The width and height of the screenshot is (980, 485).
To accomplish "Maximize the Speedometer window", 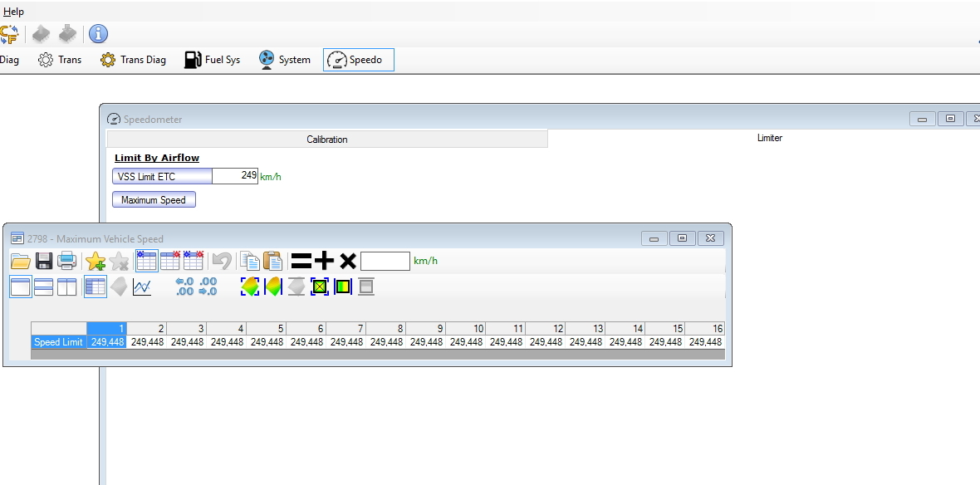I will [x=951, y=119].
